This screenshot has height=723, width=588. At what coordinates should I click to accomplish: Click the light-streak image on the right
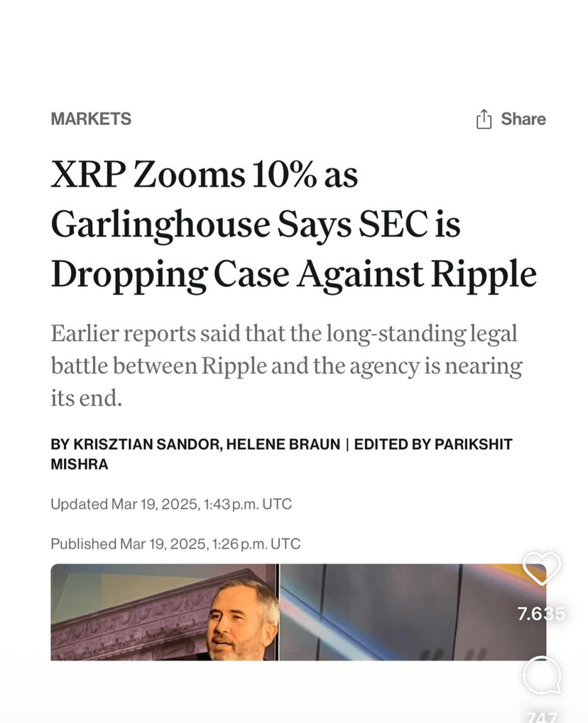[412, 611]
